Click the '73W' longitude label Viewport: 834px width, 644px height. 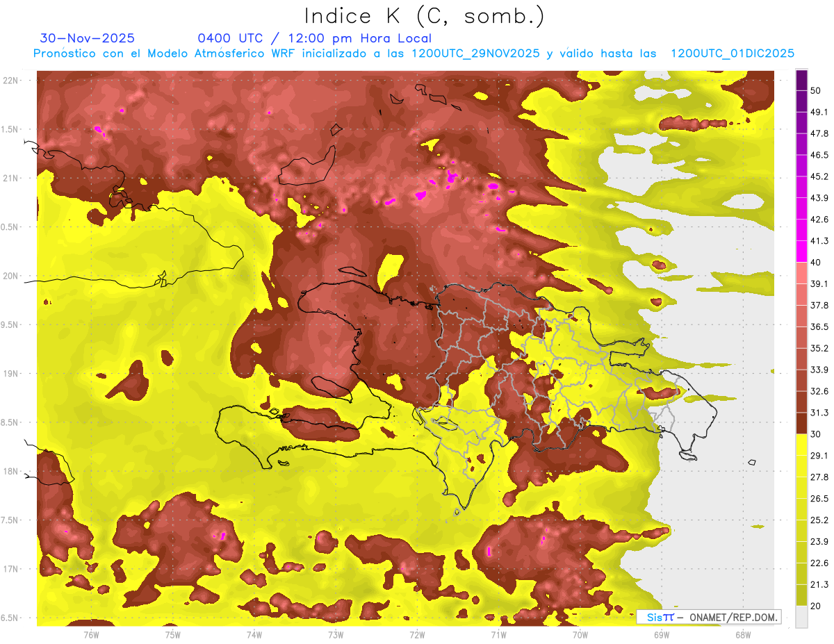(x=336, y=634)
